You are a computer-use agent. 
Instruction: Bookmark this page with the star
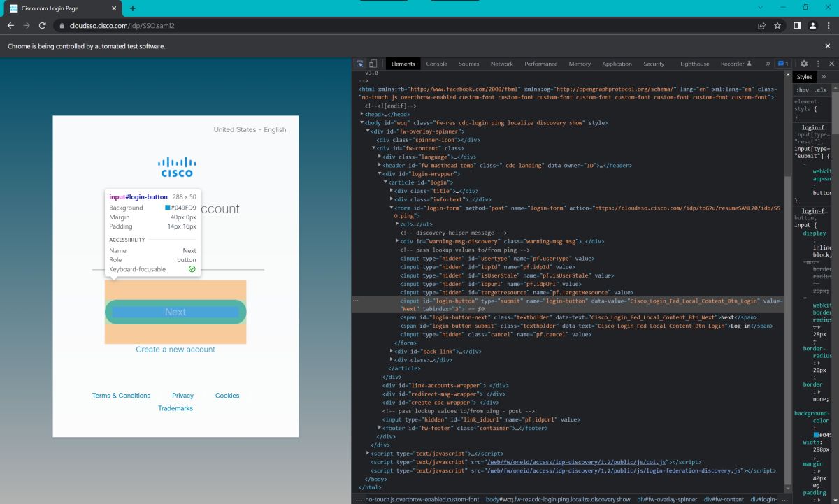[x=777, y=26]
